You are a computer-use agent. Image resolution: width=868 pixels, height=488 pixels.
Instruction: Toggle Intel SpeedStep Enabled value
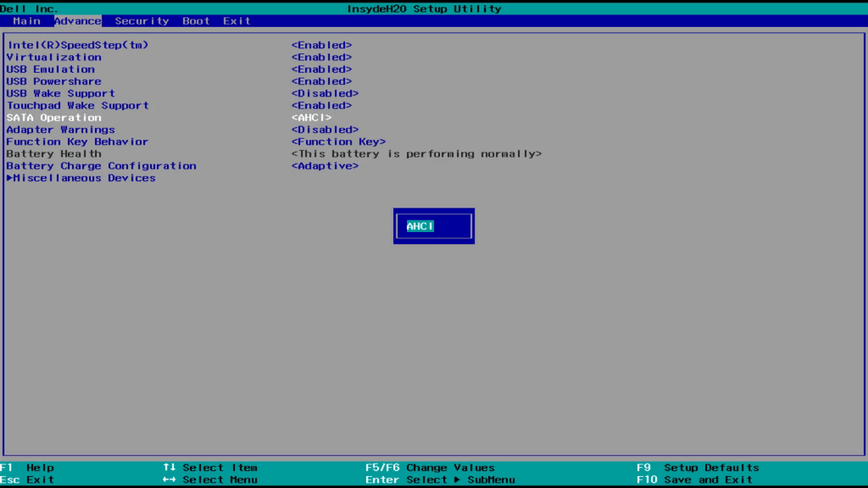(321, 45)
